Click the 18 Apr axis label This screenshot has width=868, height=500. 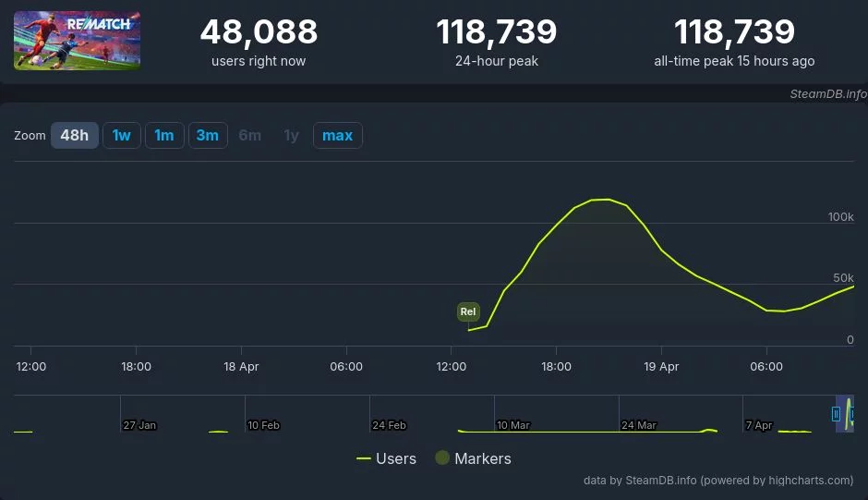[x=241, y=366]
